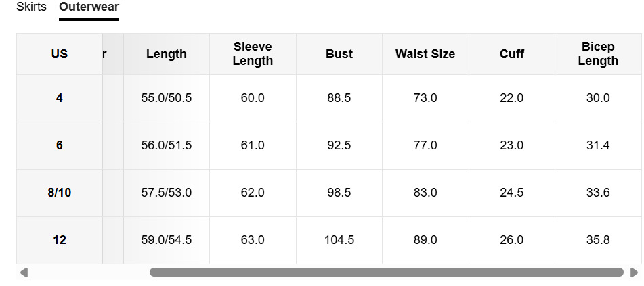The width and height of the screenshot is (644, 286).
Task: Click the 104.5 bust measurement cell
Action: pos(339,240)
